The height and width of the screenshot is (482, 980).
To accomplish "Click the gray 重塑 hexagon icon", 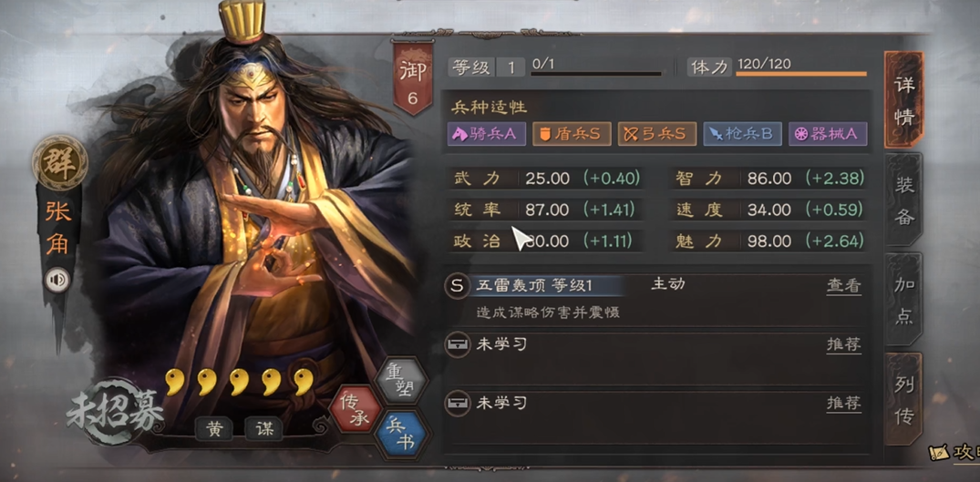I will click(400, 382).
